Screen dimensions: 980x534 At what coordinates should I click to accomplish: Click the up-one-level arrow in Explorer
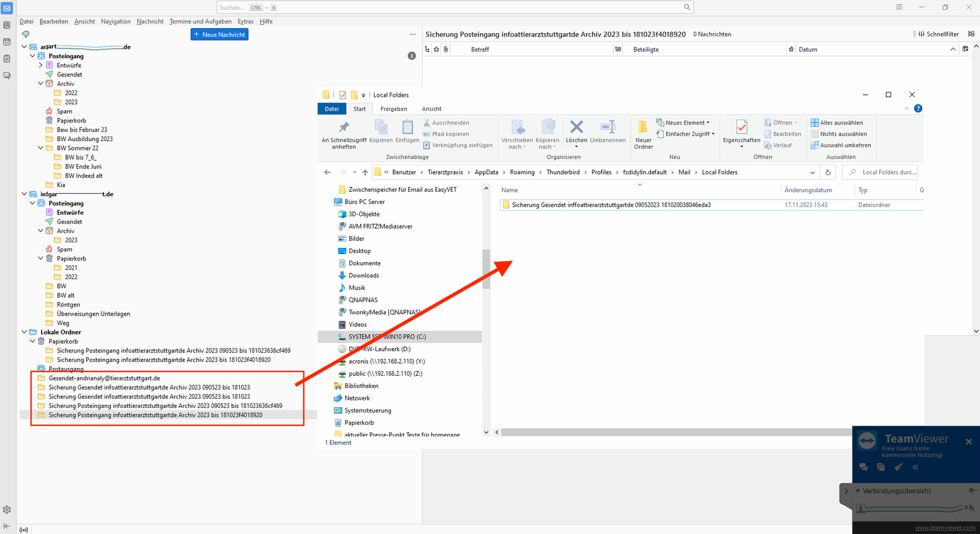coord(365,172)
